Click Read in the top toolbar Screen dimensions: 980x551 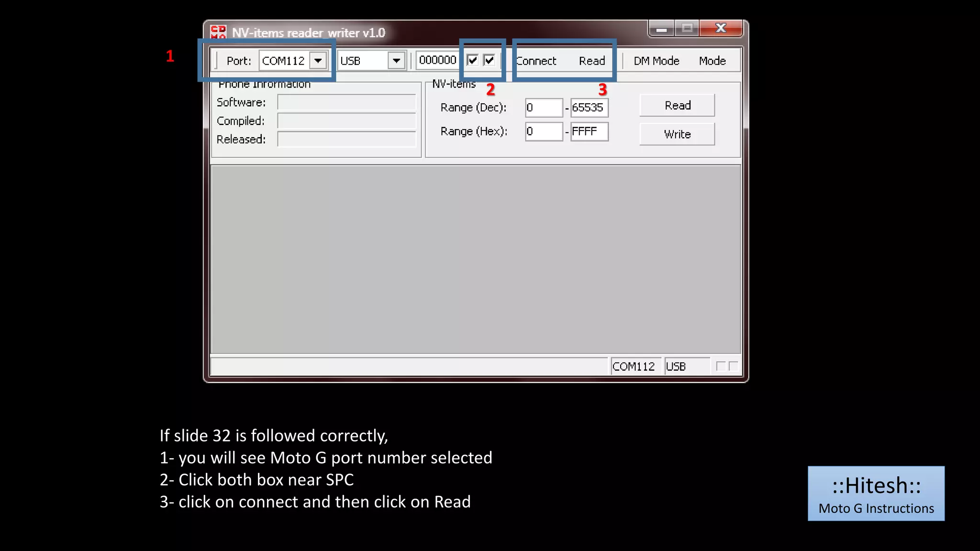point(592,61)
